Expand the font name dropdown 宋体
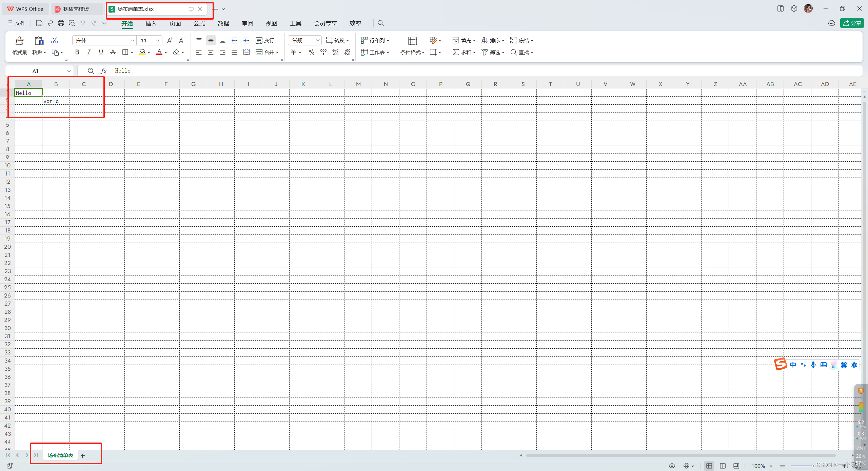This screenshot has width=868, height=471. (132, 41)
